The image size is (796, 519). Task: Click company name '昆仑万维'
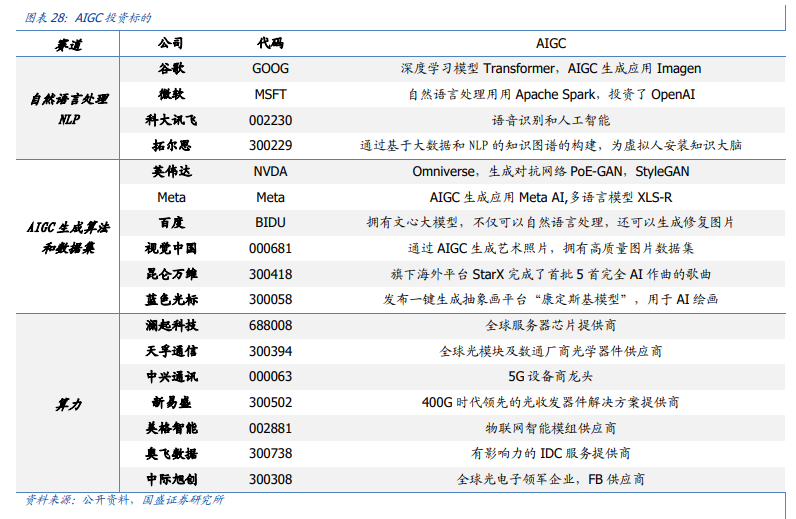coord(171,274)
